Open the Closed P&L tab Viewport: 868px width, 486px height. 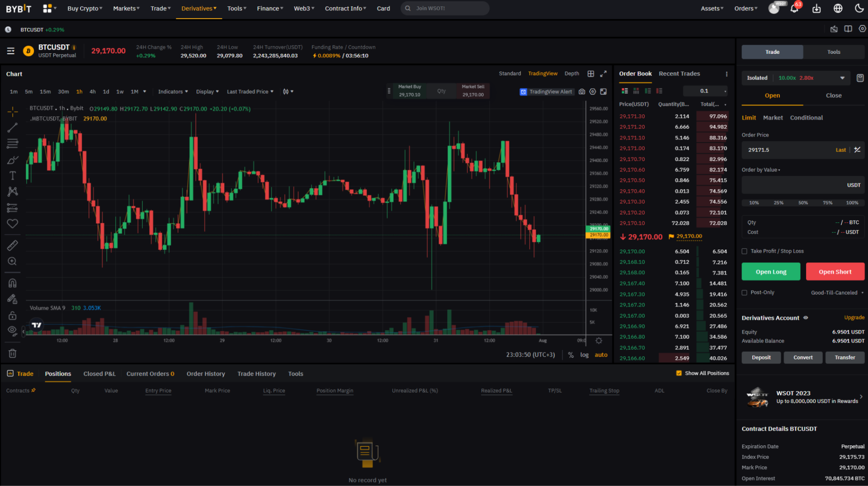coord(99,373)
